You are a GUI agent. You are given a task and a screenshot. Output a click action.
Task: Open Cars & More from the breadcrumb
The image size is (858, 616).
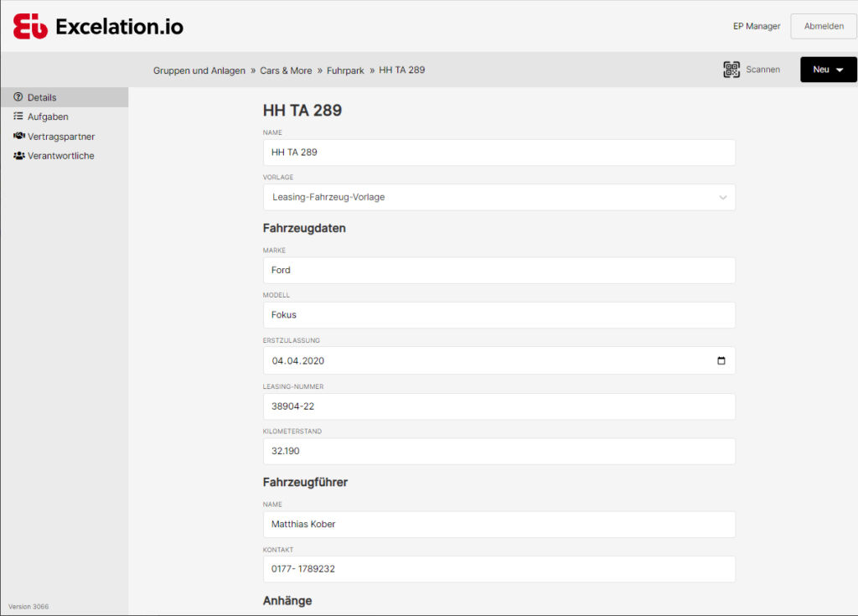pyautogui.click(x=286, y=70)
